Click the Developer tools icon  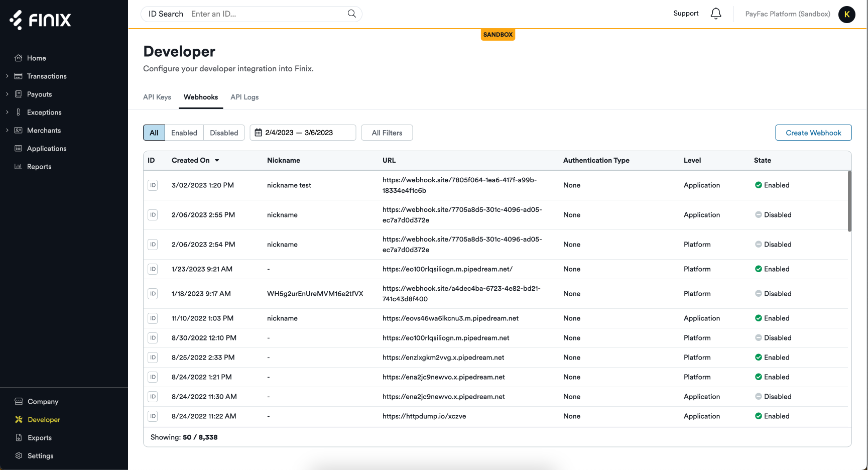coord(19,419)
